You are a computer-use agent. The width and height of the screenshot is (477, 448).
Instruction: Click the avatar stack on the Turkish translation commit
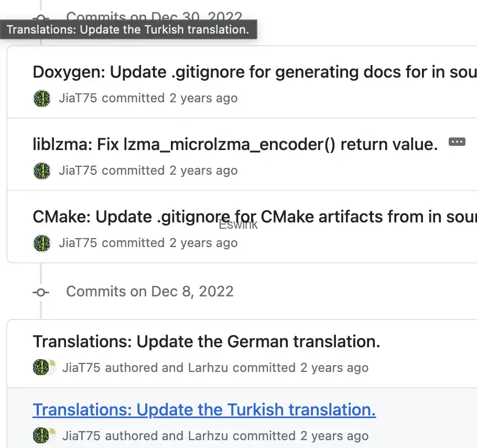[44, 435]
